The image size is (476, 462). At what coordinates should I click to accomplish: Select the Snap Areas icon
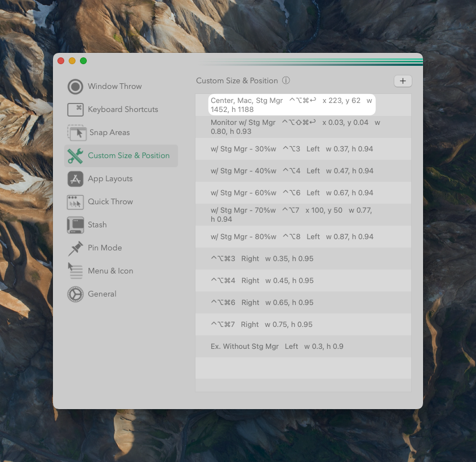(77, 133)
